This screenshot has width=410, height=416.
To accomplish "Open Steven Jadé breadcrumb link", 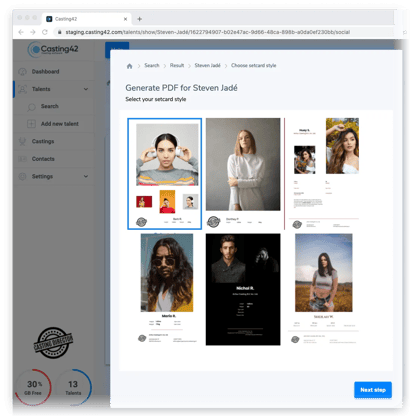I will [x=207, y=65].
